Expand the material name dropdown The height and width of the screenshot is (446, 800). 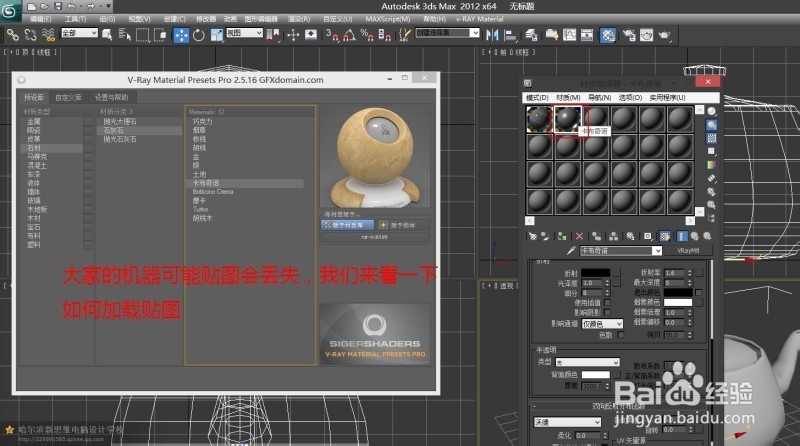click(x=656, y=250)
